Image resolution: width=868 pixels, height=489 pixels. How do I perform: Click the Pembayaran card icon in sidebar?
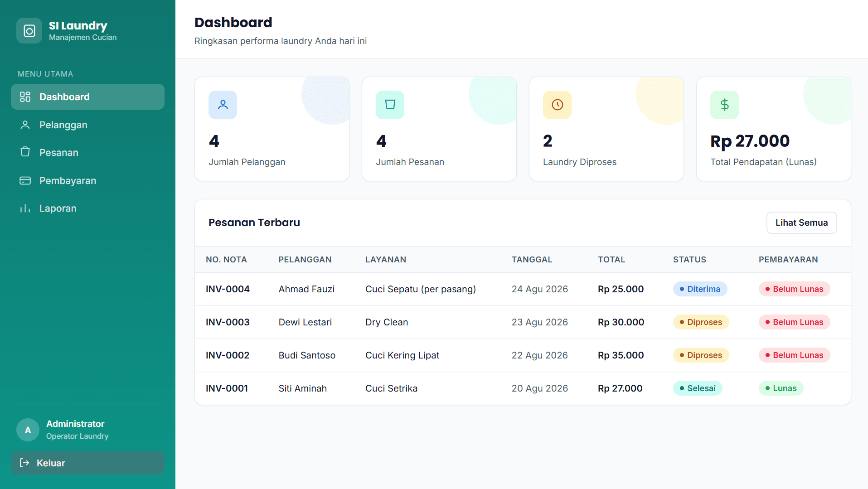(25, 181)
